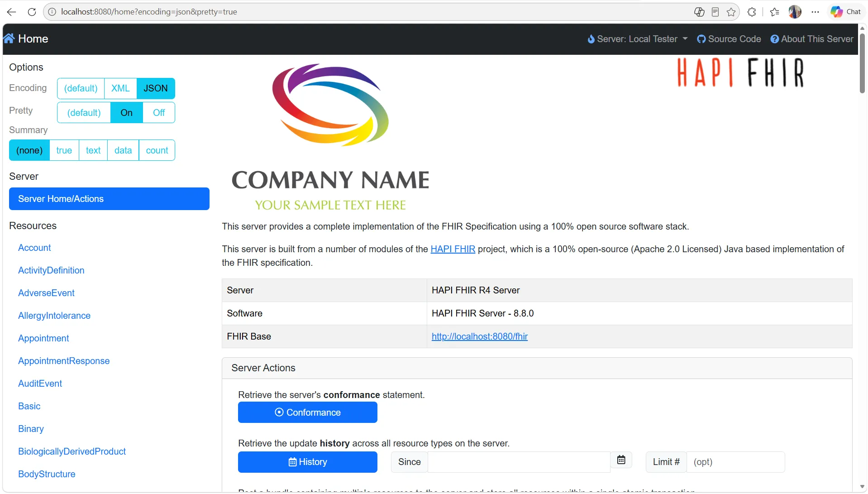868x494 pixels.
Task: Expand the Server: Local Tester dropdown
Action: 638,39
